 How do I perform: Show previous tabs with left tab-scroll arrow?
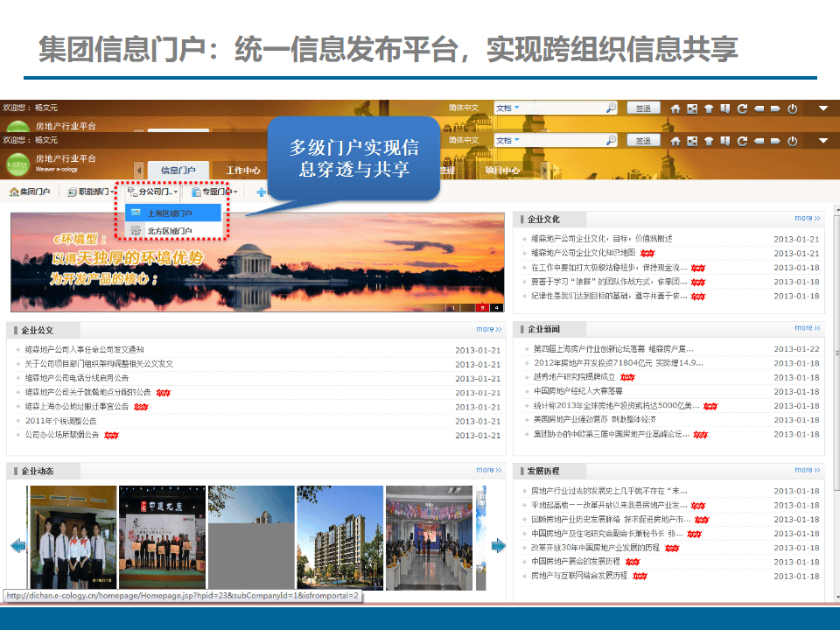tap(139, 171)
